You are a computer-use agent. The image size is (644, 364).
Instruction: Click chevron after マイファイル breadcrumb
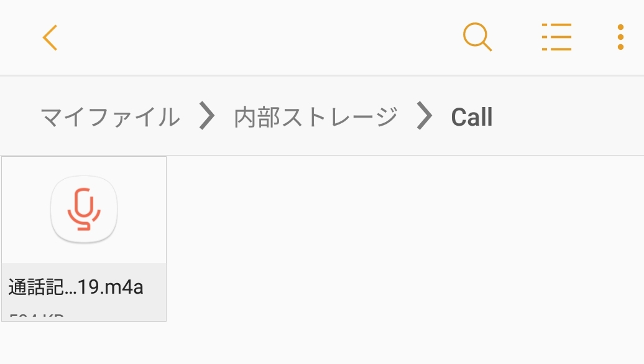pos(207,116)
